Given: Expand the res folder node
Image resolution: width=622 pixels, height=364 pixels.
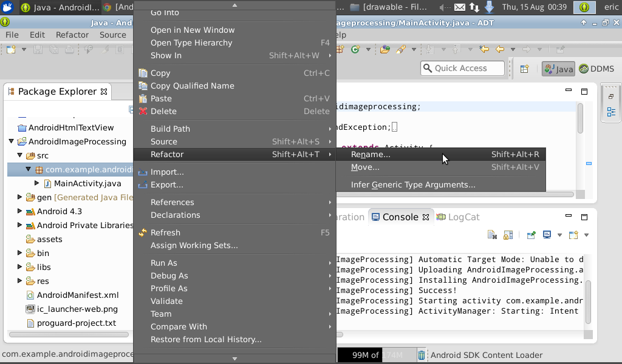Looking at the screenshot, I should coord(19,280).
